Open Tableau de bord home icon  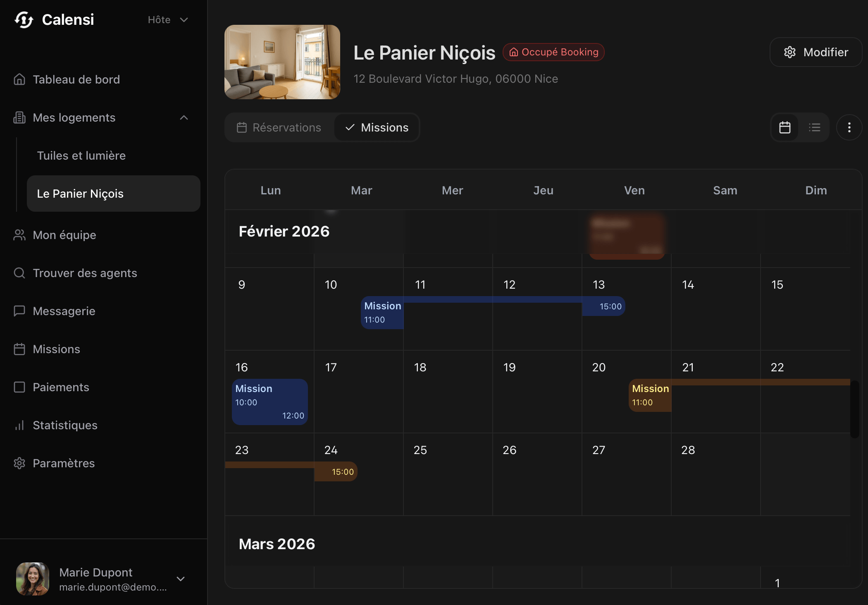pos(19,79)
